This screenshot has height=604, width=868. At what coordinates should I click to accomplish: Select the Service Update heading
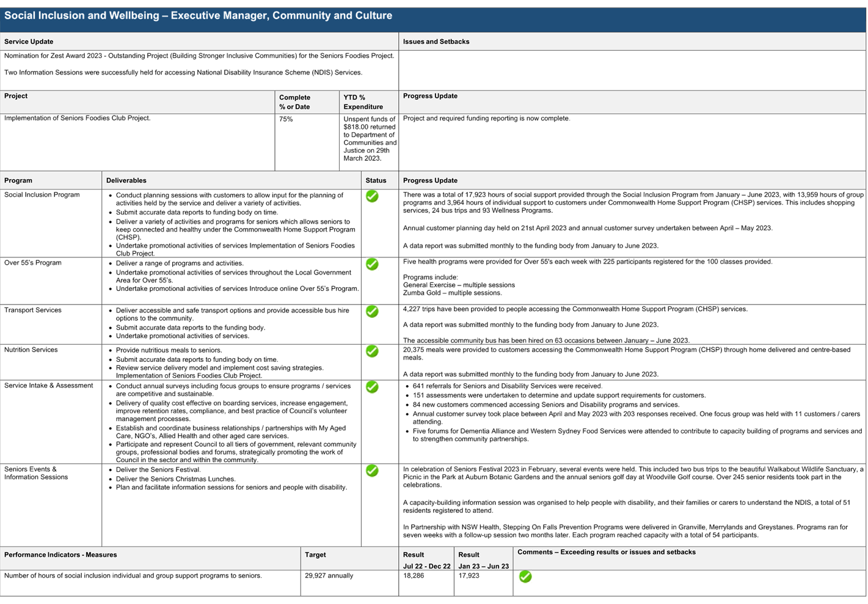[x=29, y=42]
